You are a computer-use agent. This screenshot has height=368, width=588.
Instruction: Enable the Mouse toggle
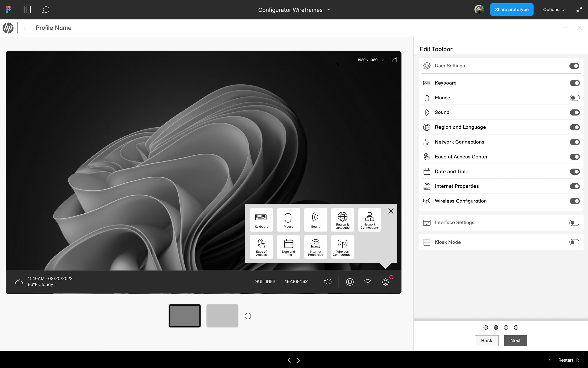click(x=574, y=98)
